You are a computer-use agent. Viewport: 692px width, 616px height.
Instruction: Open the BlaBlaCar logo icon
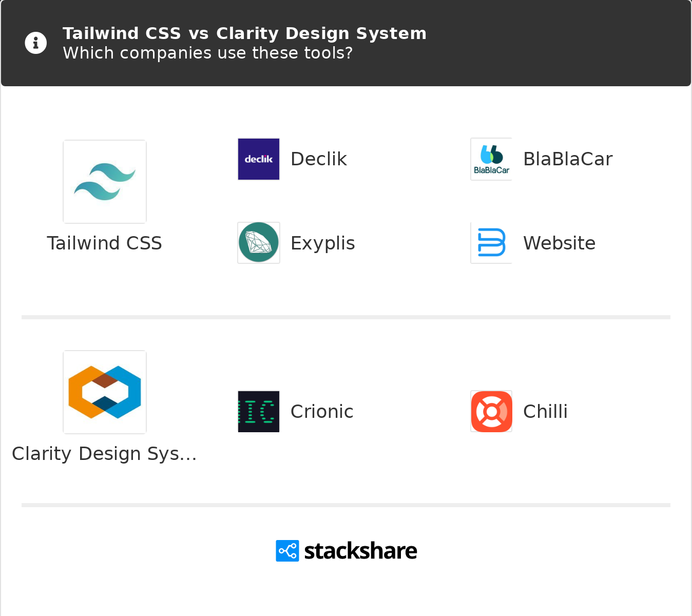pos(491,159)
